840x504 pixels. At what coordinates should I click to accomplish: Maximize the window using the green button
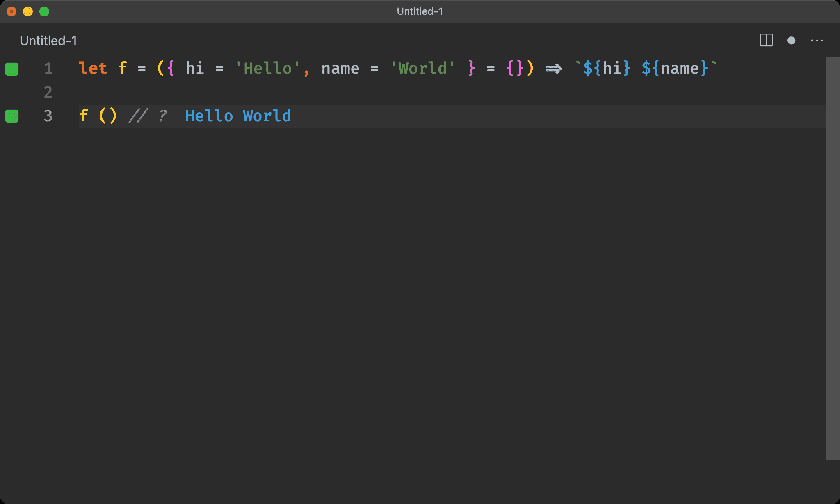tap(44, 11)
